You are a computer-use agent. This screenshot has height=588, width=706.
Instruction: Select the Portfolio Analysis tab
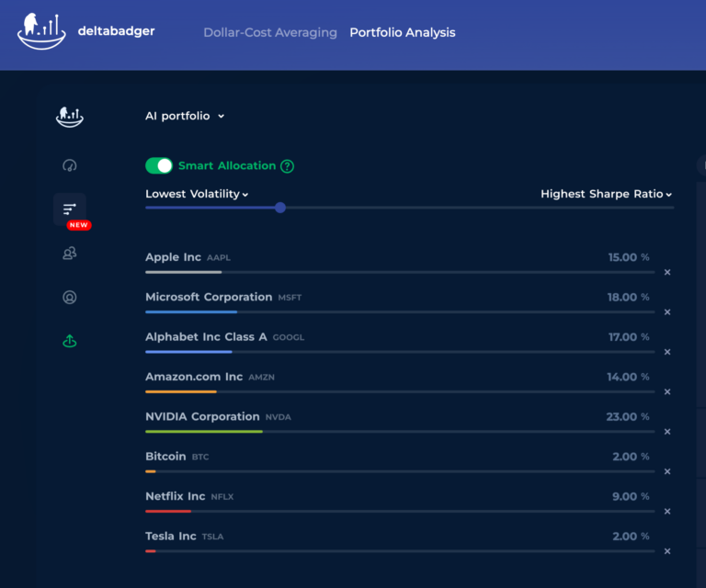coord(402,32)
